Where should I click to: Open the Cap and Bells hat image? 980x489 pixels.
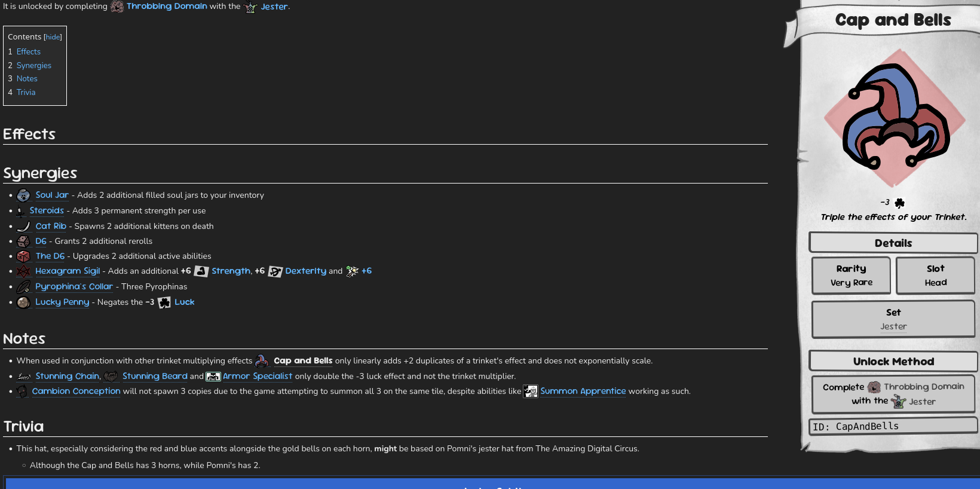(x=894, y=118)
